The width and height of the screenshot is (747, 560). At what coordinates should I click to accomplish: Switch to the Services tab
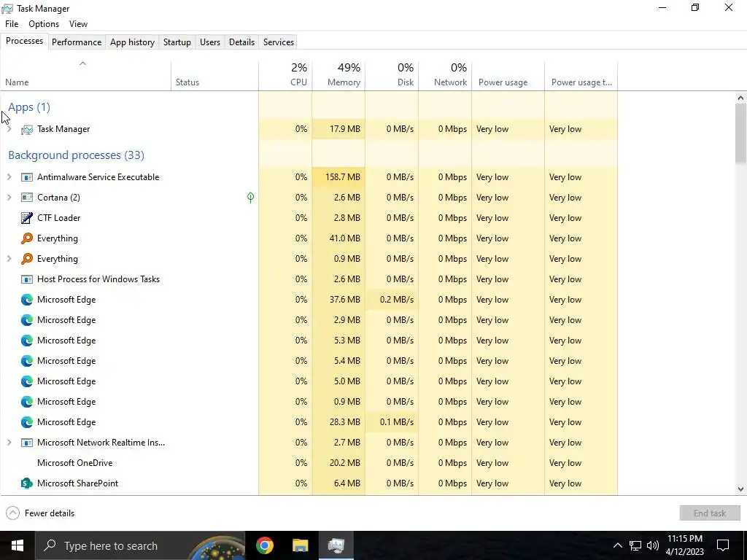[279, 42]
